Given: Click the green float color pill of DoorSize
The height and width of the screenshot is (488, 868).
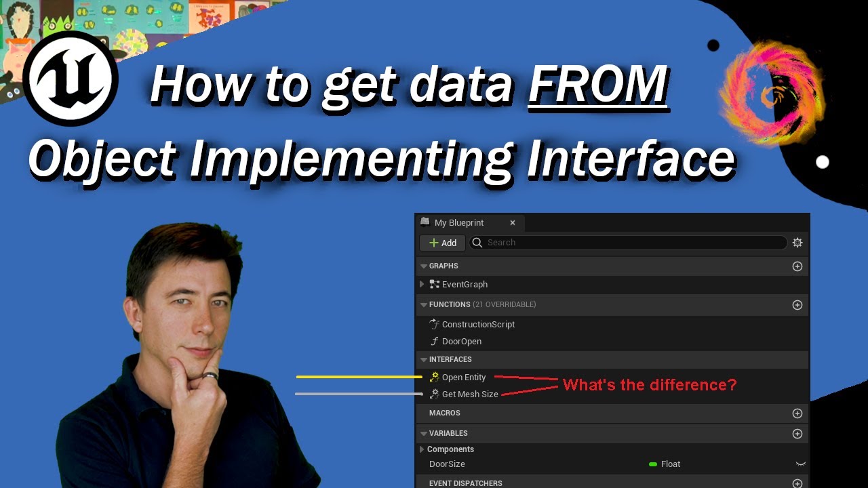Looking at the screenshot, I should coord(653,464).
